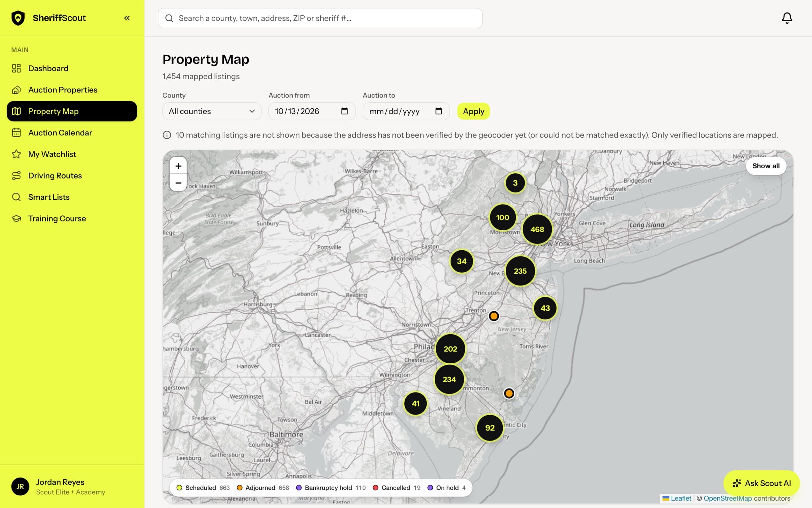This screenshot has height=508, width=812.
Task: Open the All counties dropdown
Action: click(x=212, y=111)
